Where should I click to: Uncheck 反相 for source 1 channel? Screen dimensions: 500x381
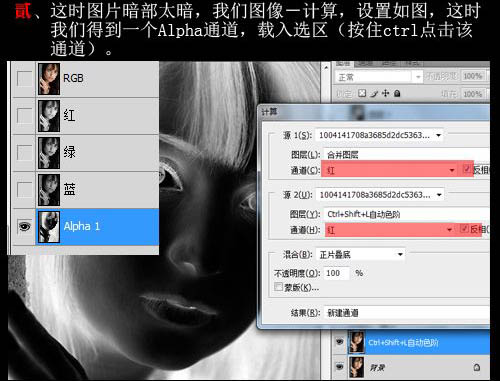[467, 169]
